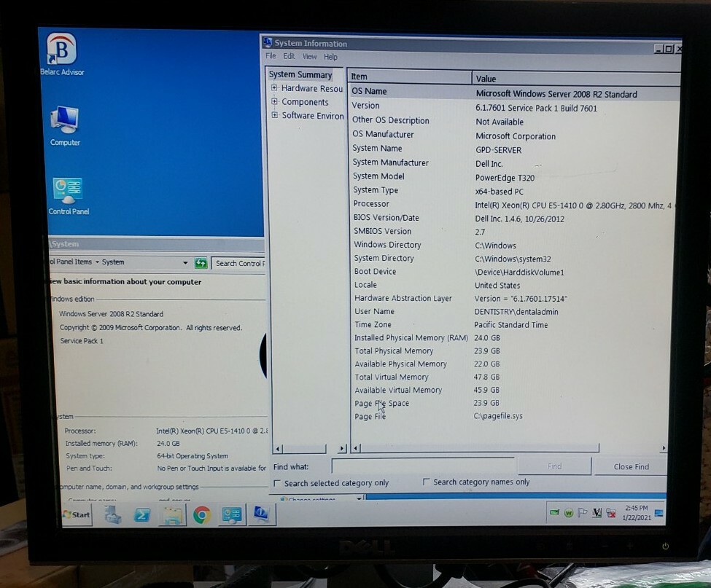Viewport: 711px width, 588px height.
Task: Open the address bar dropdown in System window
Action: click(185, 263)
